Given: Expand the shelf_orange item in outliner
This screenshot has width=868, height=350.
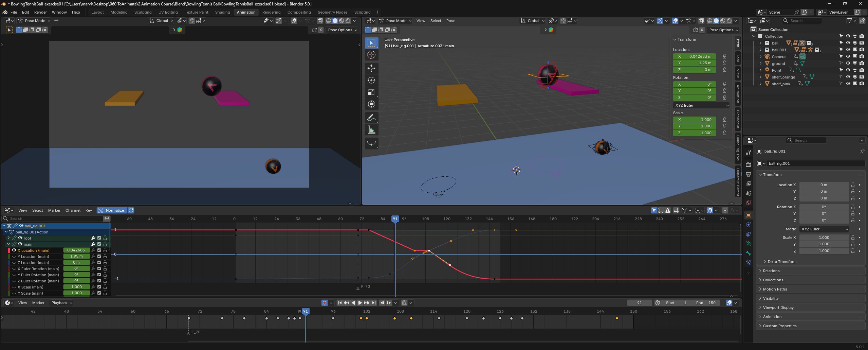Looking at the screenshot, I should click(760, 77).
